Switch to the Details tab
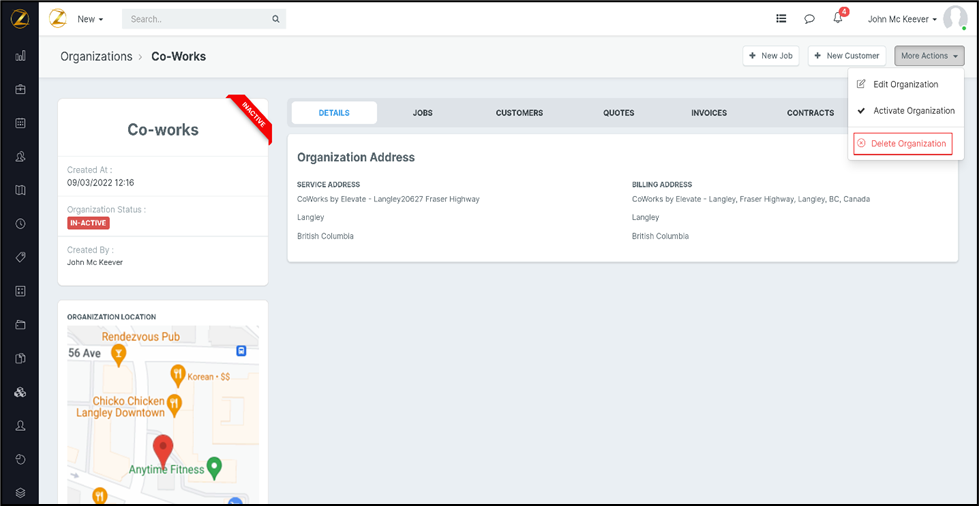 point(334,113)
